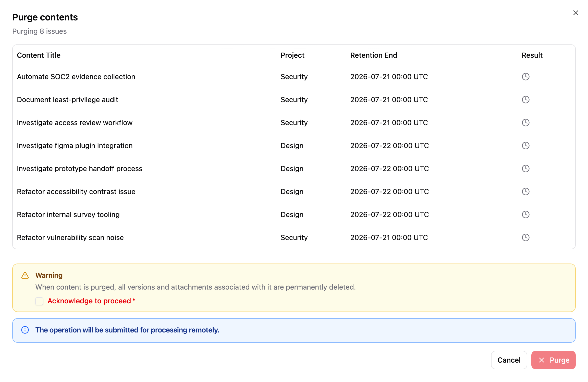Click clock icon for Investigate figma plugin integration
The height and width of the screenshot is (382, 588).
[525, 146]
